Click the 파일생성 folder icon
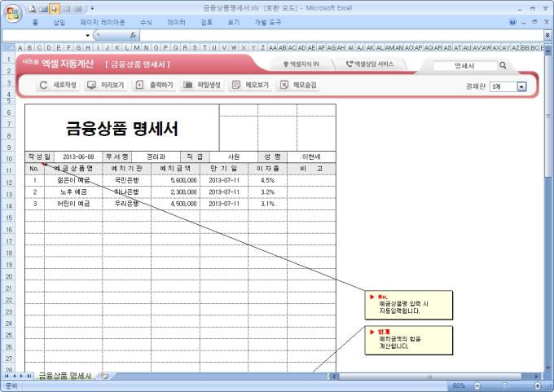 [187, 86]
